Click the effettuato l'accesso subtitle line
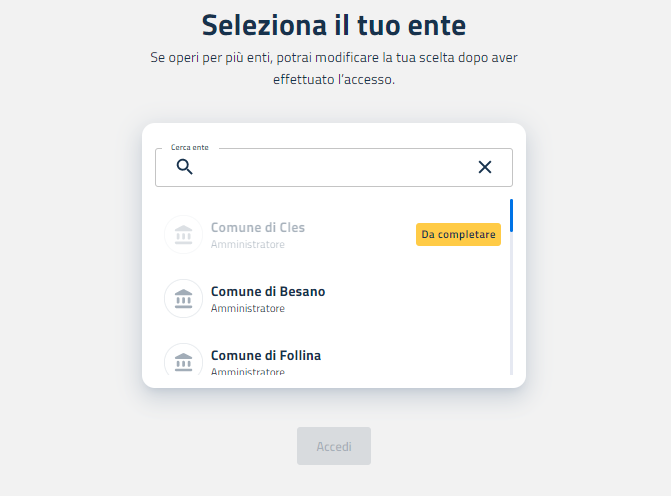This screenshot has height=496, width=671. tap(334, 79)
